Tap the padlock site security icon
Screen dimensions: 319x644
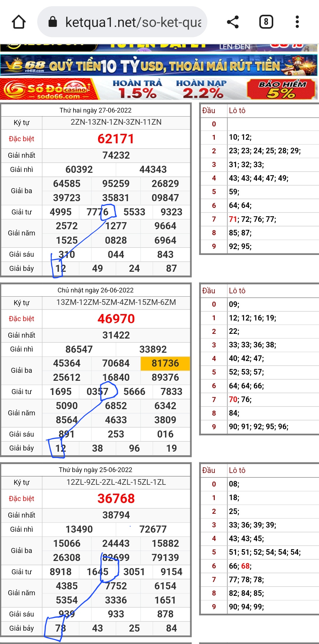[x=53, y=22]
